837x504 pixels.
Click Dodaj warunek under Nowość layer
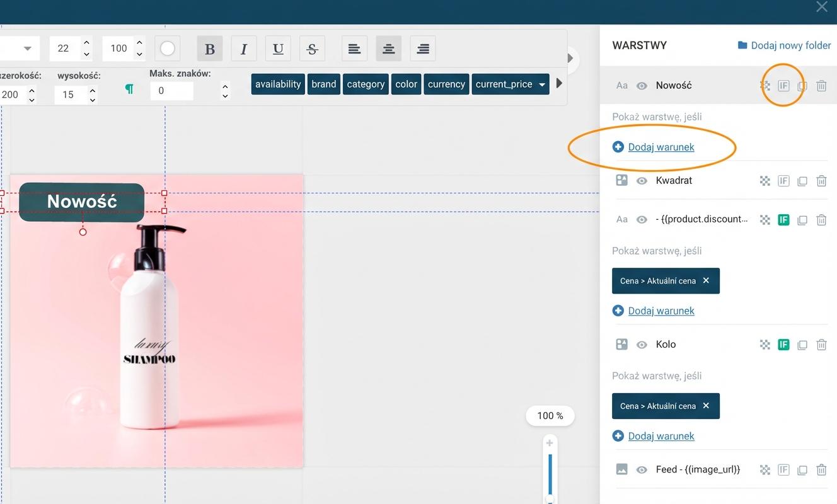(661, 147)
